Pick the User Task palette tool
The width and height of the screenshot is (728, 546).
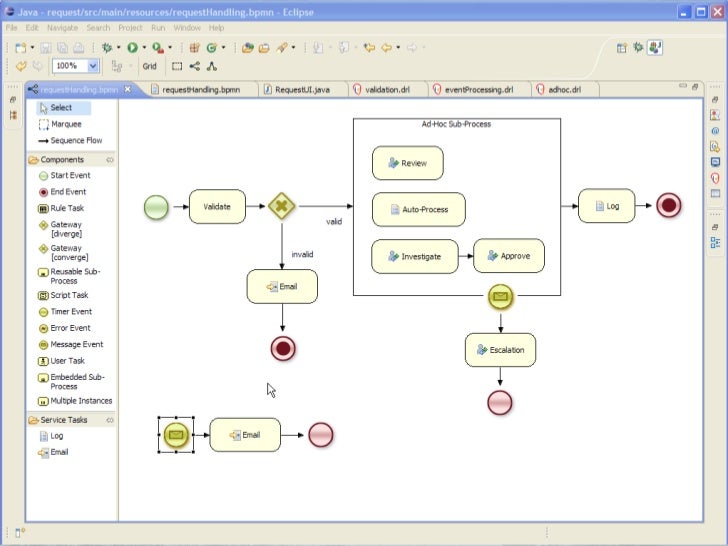click(x=61, y=361)
